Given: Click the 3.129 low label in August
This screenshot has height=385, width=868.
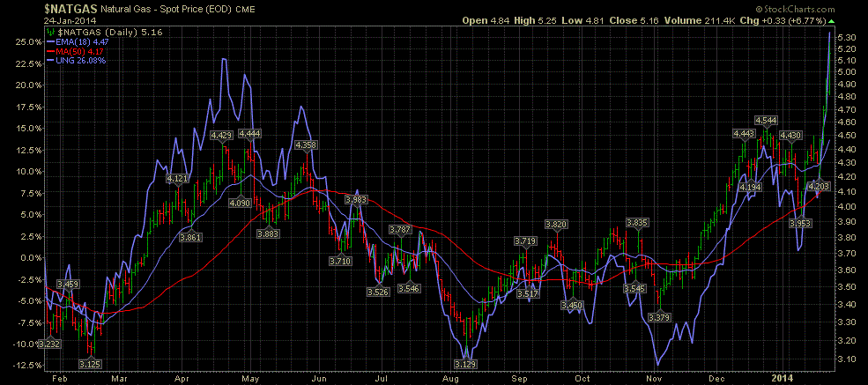Looking at the screenshot, I should pos(465,364).
